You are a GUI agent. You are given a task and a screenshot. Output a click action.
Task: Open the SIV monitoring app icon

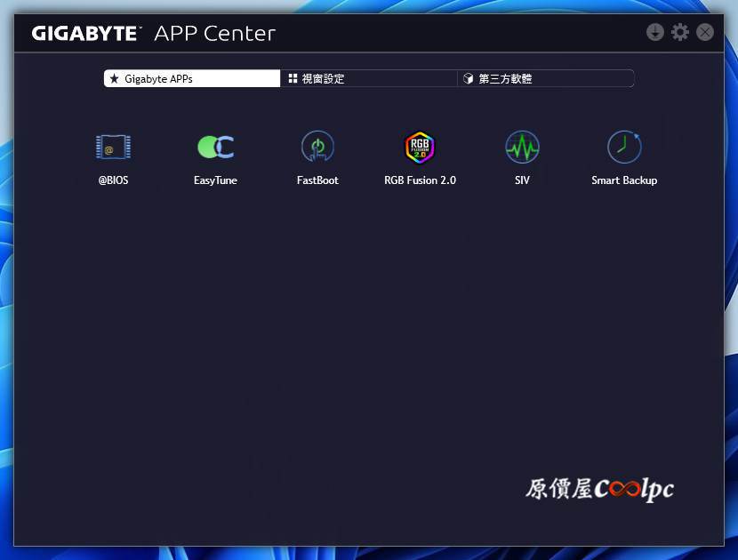tap(522, 147)
